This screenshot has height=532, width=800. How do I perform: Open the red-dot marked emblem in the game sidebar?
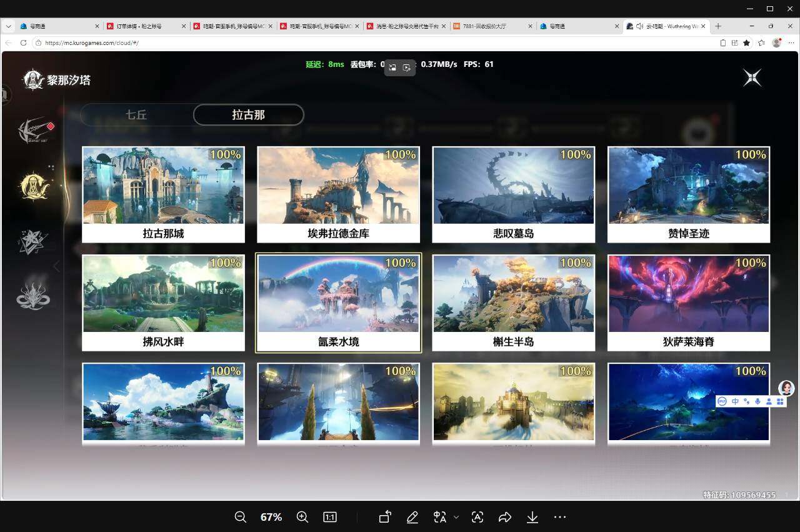(x=36, y=130)
